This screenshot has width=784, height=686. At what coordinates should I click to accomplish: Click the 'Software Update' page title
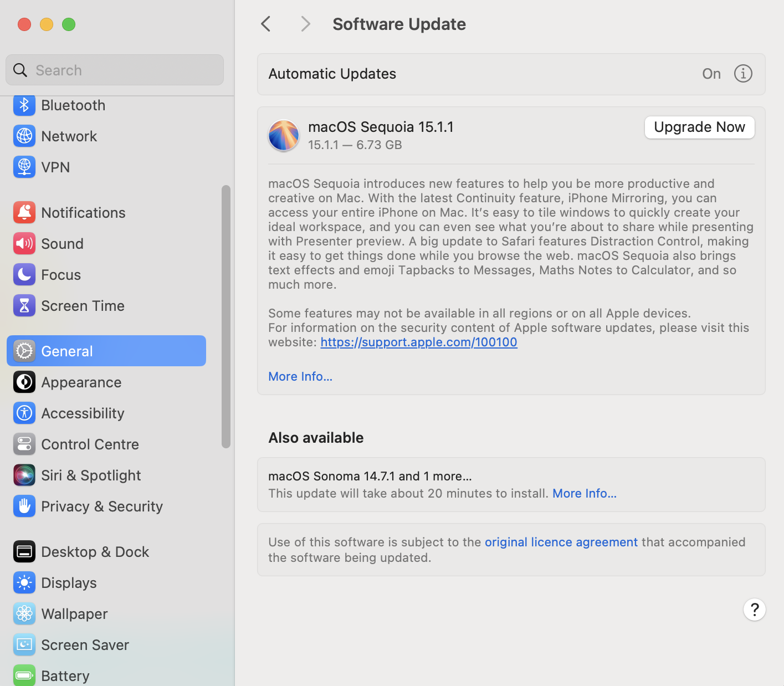coord(399,24)
